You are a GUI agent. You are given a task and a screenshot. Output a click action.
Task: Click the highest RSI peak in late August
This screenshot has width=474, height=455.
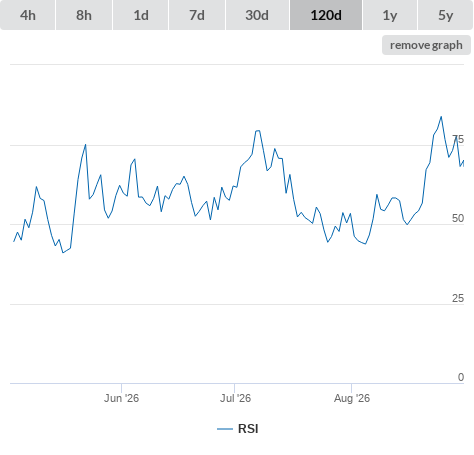(441, 117)
